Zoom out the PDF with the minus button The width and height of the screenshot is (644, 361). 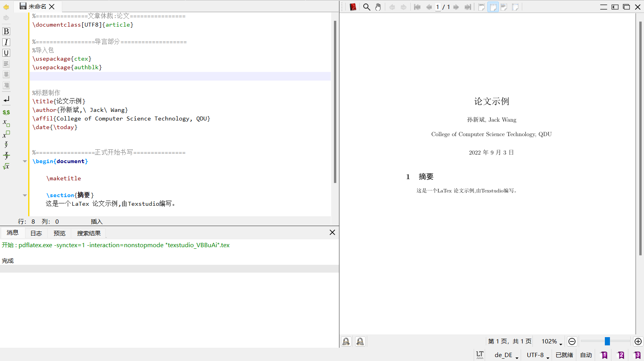click(572, 341)
